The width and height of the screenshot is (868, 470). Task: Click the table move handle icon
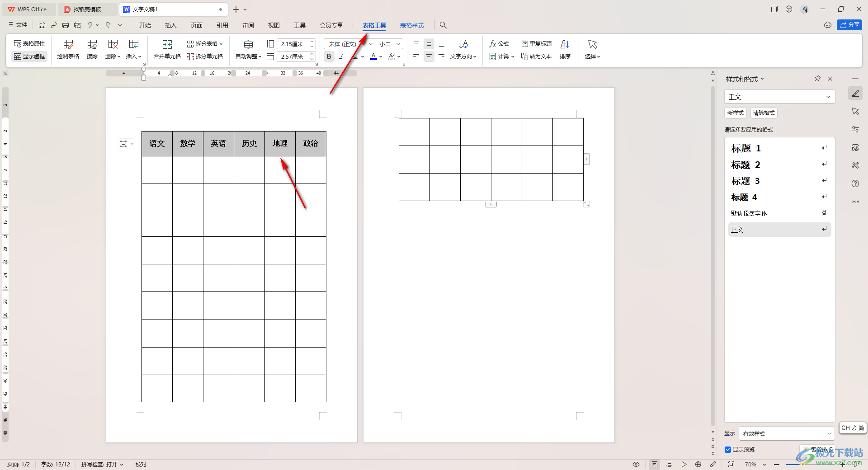(123, 144)
